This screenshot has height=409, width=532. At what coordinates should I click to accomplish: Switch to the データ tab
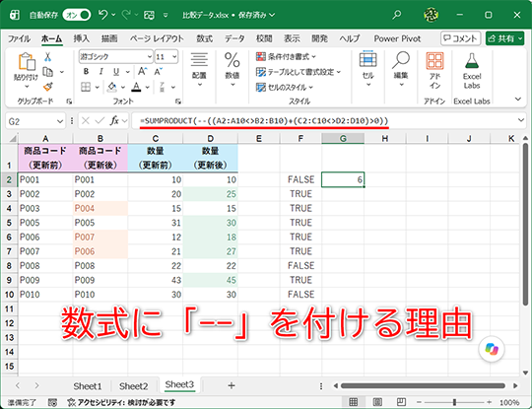pyautogui.click(x=234, y=38)
